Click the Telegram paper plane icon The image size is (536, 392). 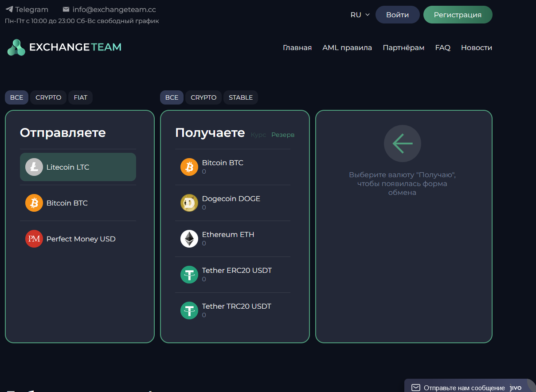pos(9,9)
